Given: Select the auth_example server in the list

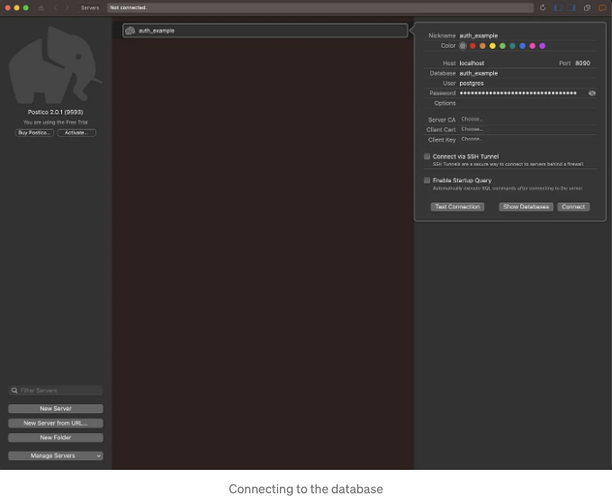Looking at the screenshot, I should point(265,30).
